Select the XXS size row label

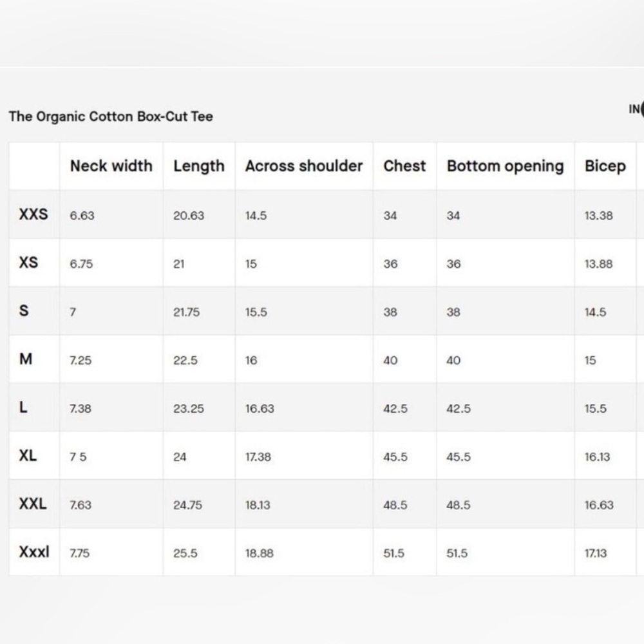(x=33, y=214)
